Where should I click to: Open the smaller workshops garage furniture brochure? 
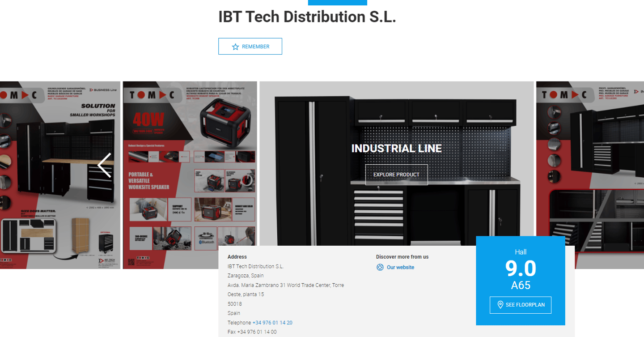click(x=60, y=175)
